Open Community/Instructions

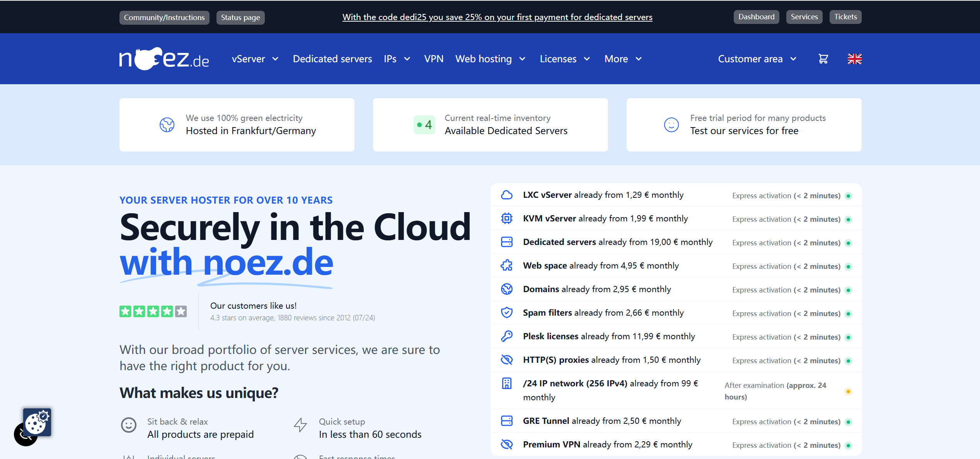tap(164, 17)
